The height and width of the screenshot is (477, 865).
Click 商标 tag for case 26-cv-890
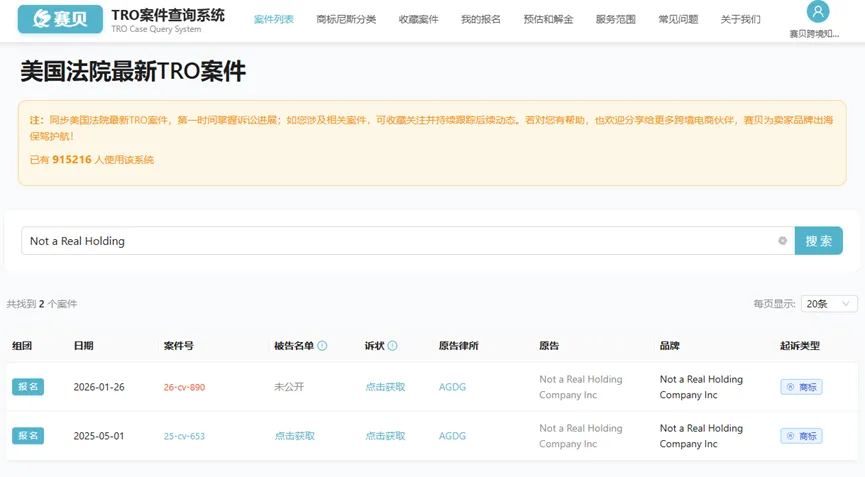tap(801, 387)
